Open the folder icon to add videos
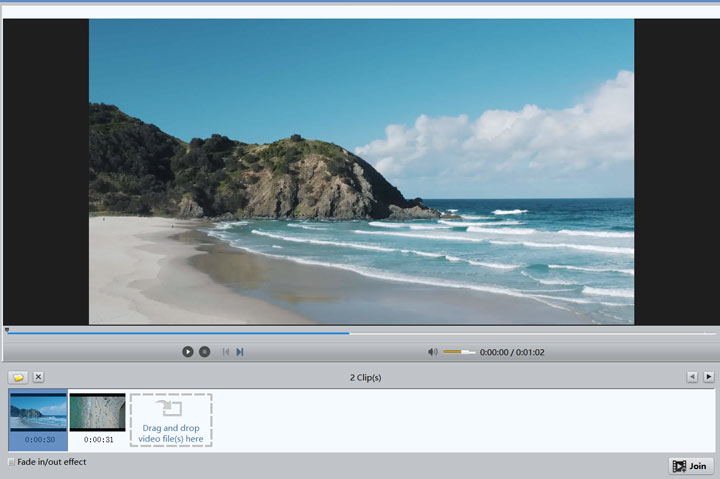 point(18,377)
